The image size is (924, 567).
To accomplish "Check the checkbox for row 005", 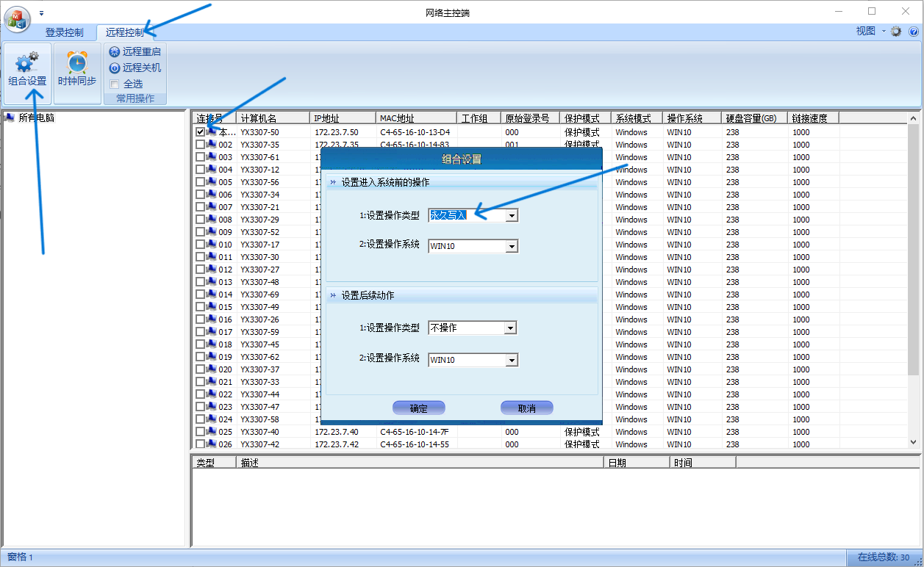I will 200,182.
